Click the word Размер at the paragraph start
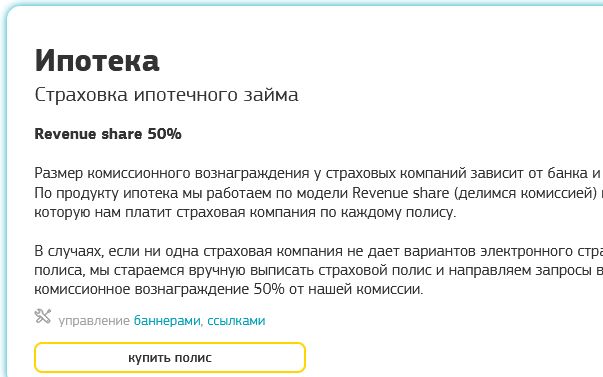Image resolution: width=603 pixels, height=377 pixels. [x=58, y=174]
